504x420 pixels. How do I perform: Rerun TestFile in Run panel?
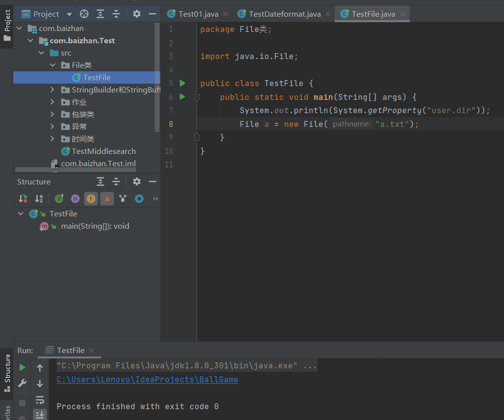[x=22, y=367]
